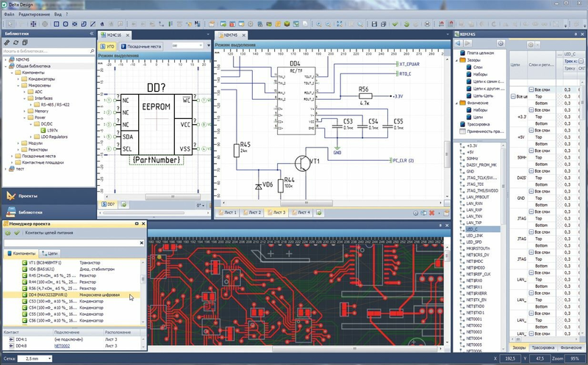588x365 pixels.
Task: Open the rotation angle 0° dropdown
Action: click(x=204, y=206)
